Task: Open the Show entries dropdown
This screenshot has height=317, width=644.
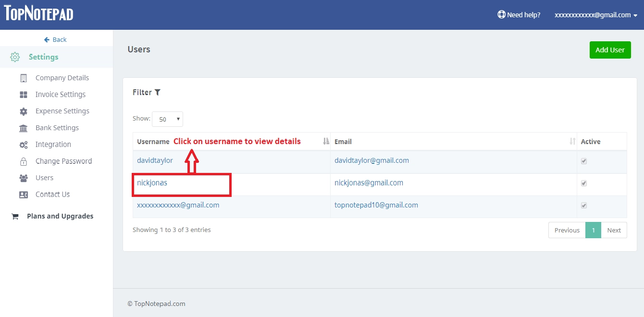Action: tap(167, 119)
